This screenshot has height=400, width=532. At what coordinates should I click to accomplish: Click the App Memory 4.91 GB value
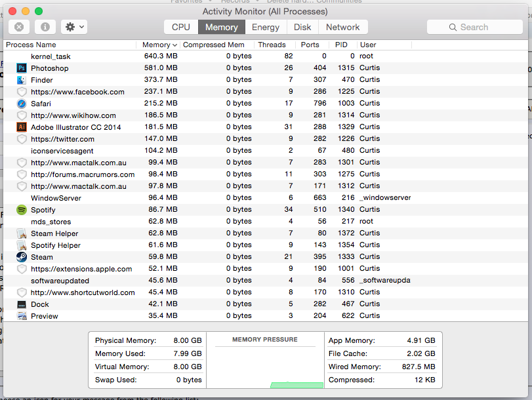[x=421, y=340]
